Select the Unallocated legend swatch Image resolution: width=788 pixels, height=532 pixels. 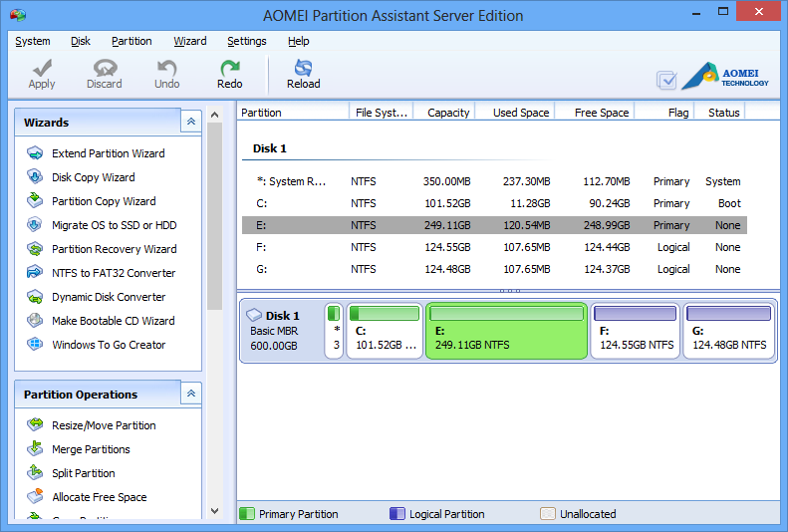click(548, 513)
